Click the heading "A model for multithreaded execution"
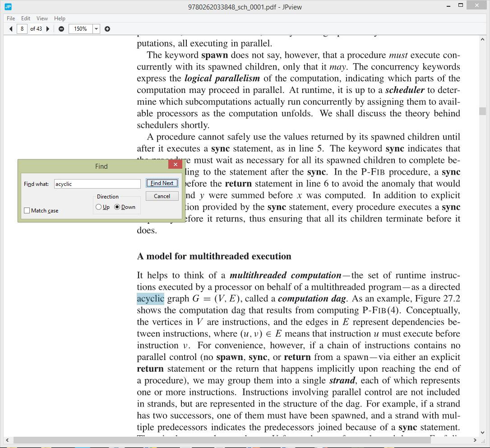 tap(214, 256)
